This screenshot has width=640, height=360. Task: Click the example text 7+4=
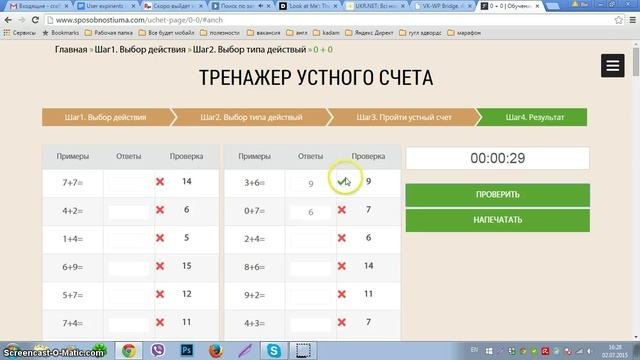73,323
